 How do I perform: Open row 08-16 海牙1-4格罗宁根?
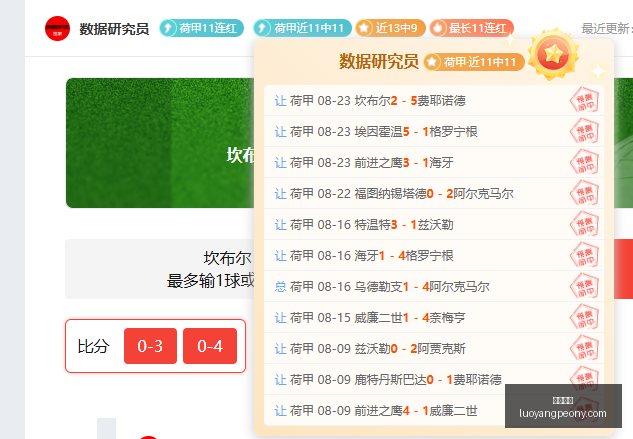click(x=434, y=256)
